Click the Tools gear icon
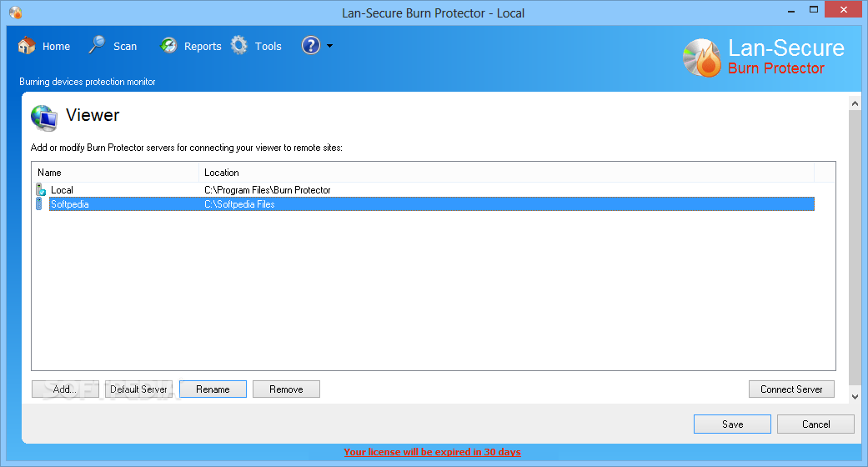The image size is (868, 467). (x=239, y=45)
